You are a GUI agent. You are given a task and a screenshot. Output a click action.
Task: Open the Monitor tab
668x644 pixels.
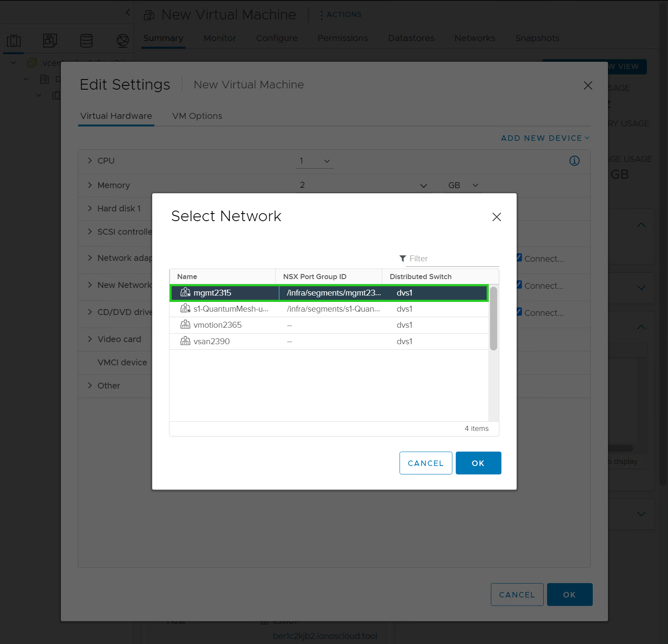pyautogui.click(x=220, y=38)
